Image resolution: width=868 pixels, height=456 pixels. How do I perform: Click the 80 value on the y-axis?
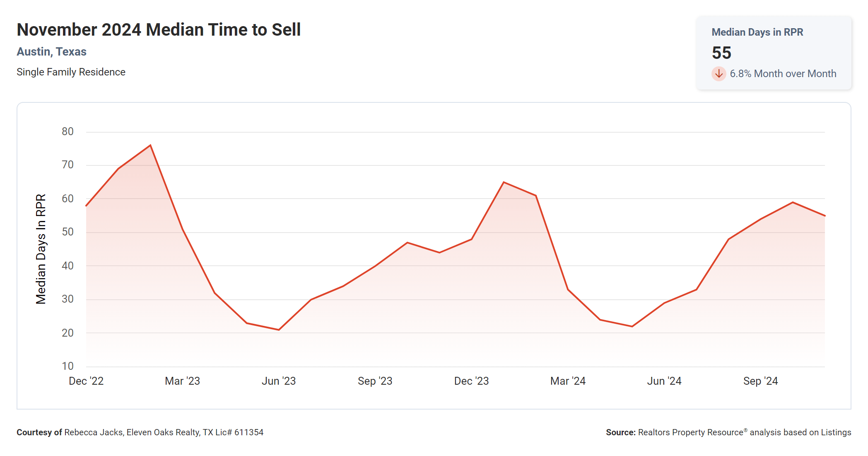(68, 132)
